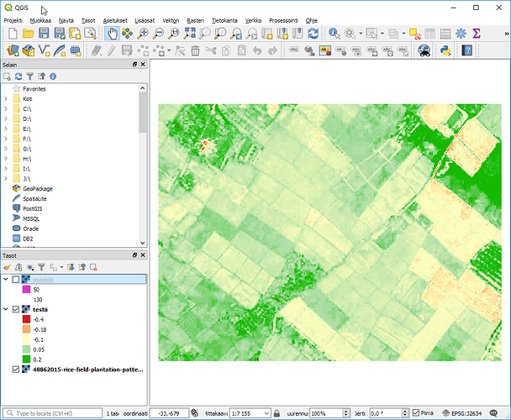Expand the D:\ drive
The width and height of the screenshot is (511, 420).
click(6, 119)
